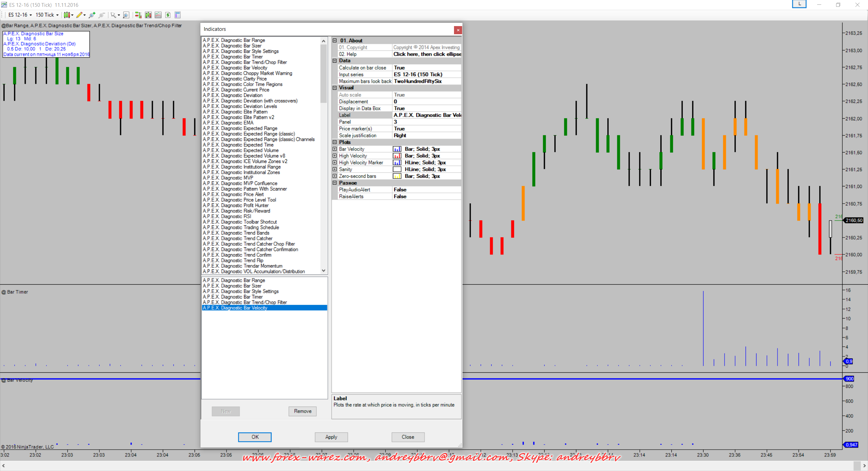Click the Zoom Frame magnifier icon
The width and height of the screenshot is (868, 471).
tap(126, 15)
